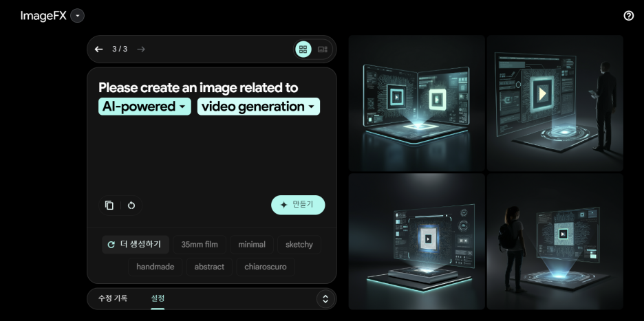This screenshot has height=321, width=644.
Task: Switch to grid view layout
Action: [303, 49]
